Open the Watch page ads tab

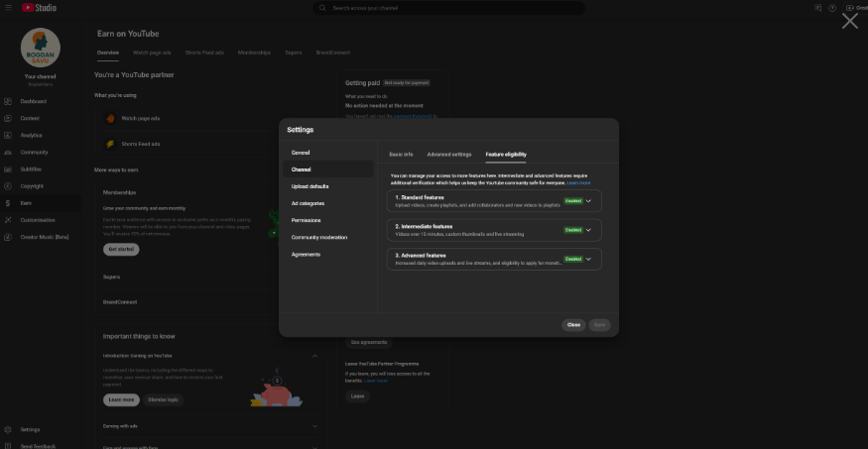point(152,53)
